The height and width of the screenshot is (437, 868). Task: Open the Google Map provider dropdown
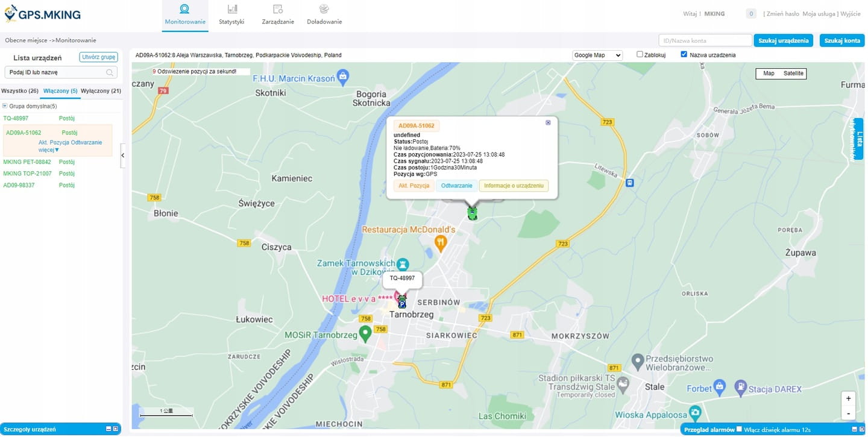tap(597, 55)
